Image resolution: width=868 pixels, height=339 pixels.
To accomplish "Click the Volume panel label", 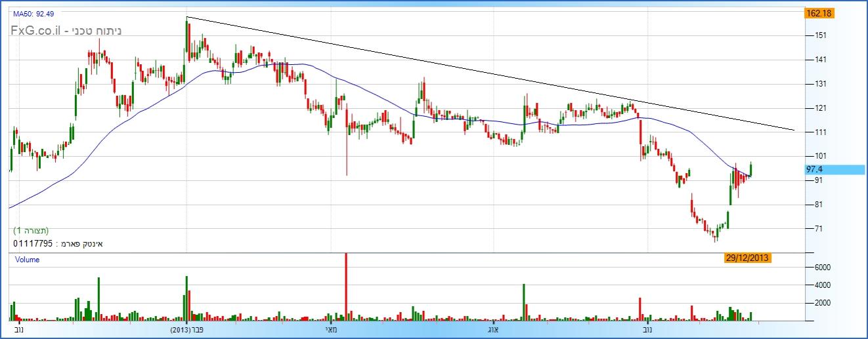I will click(x=28, y=260).
